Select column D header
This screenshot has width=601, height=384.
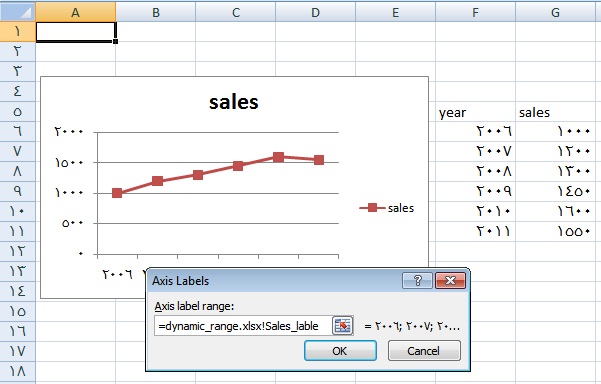point(315,12)
